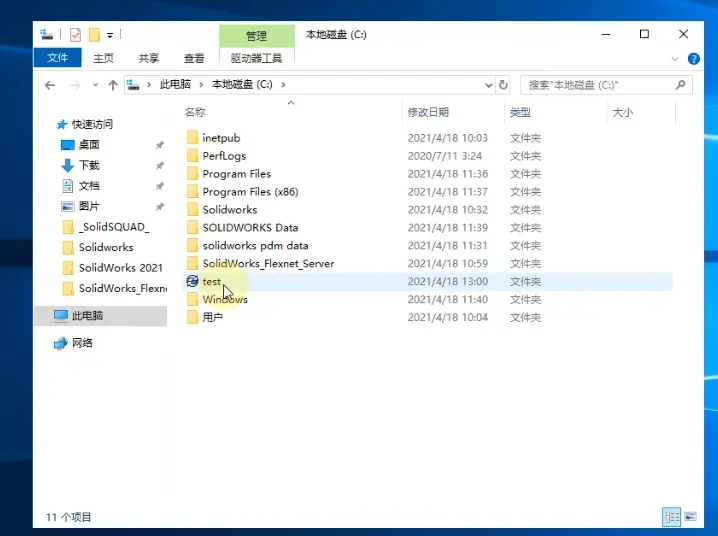Click the pin icon next to 文档
The image size is (718, 536).
click(x=159, y=186)
